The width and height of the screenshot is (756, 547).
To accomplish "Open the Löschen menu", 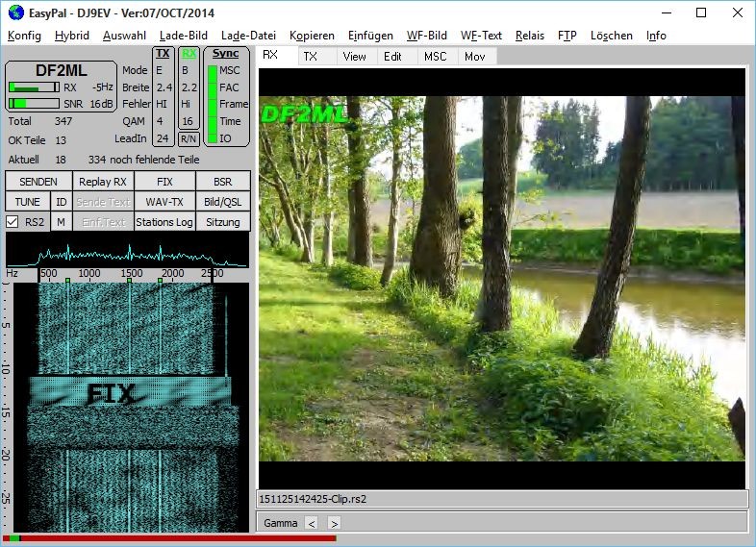I will click(x=612, y=36).
